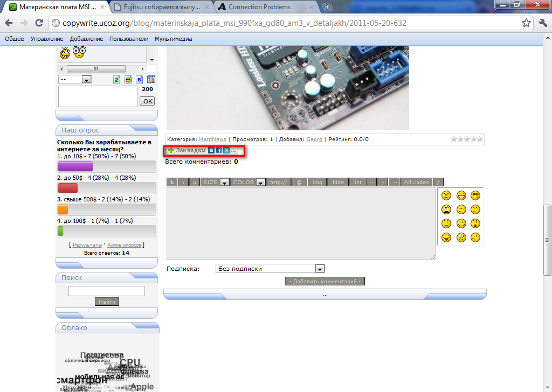
Task: Click the browser forward arrow
Action: coord(24,23)
